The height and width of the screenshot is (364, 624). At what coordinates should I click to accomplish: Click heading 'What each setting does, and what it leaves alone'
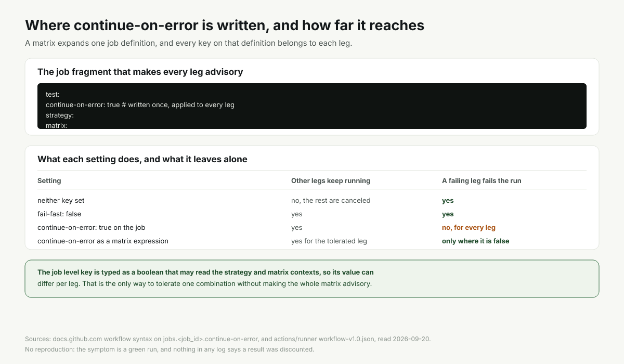click(x=142, y=159)
